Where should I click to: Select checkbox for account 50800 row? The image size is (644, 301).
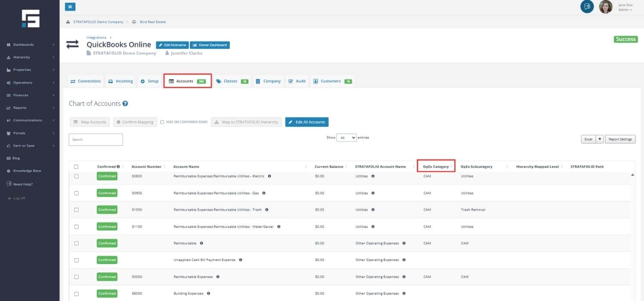tap(76, 176)
